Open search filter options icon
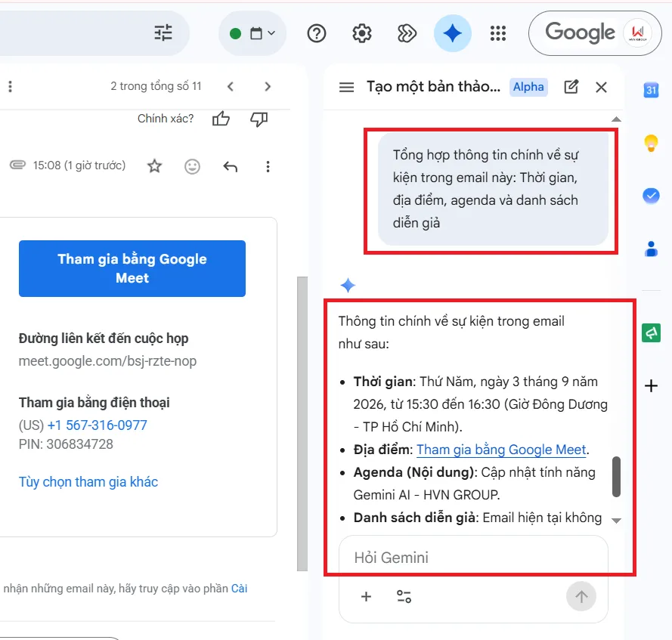Screen dimensions: 672x640 (163, 33)
